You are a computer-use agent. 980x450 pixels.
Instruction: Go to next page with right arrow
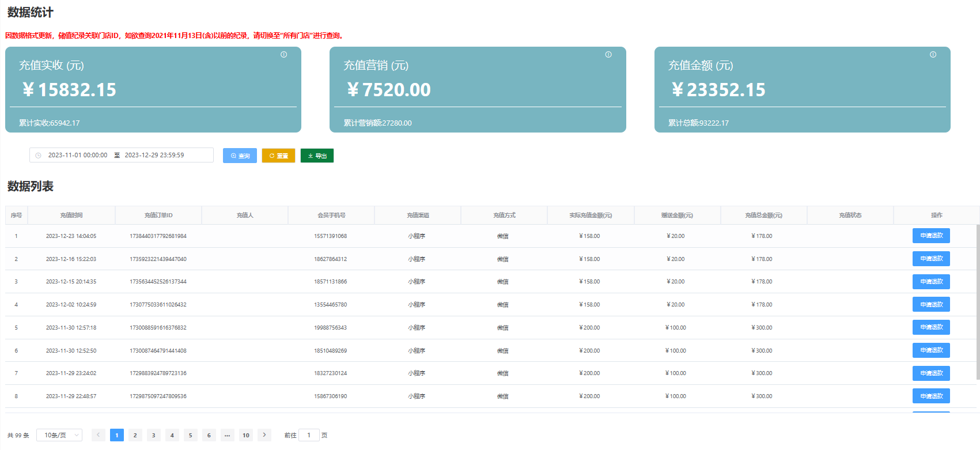pos(264,435)
